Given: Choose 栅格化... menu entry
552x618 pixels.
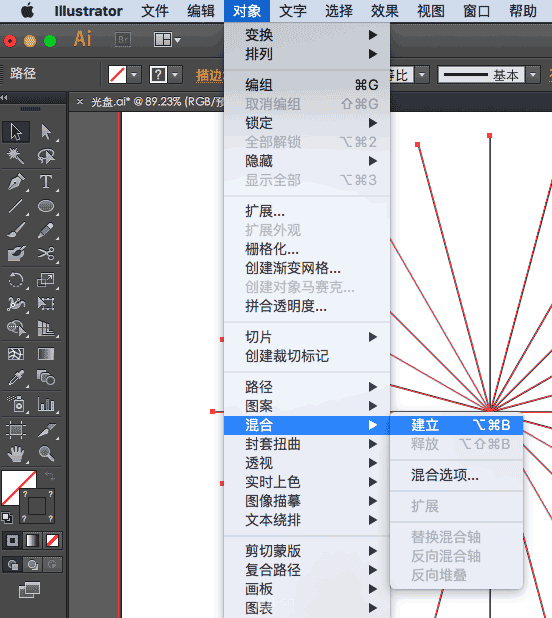Looking at the screenshot, I should [307, 249].
